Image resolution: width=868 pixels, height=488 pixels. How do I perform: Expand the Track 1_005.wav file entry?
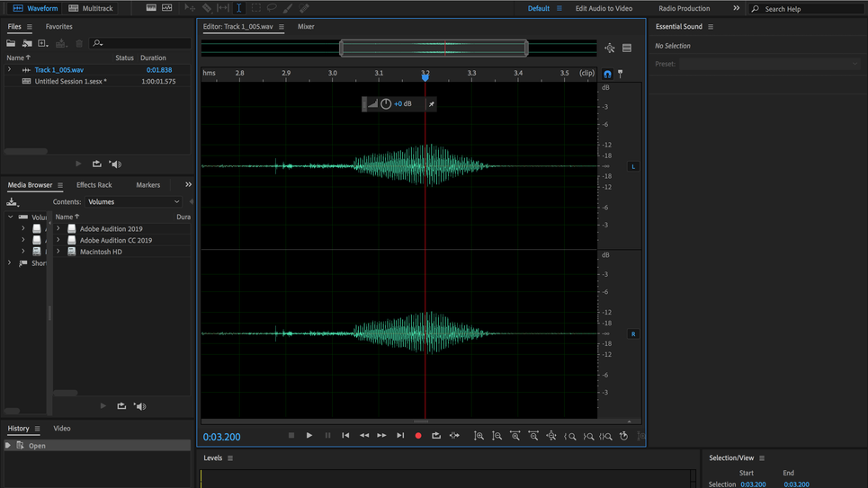(10, 69)
